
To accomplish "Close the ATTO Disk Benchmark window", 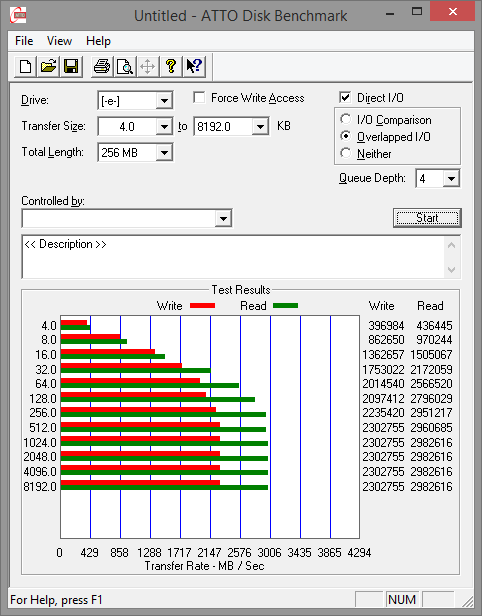I will pos(453,12).
